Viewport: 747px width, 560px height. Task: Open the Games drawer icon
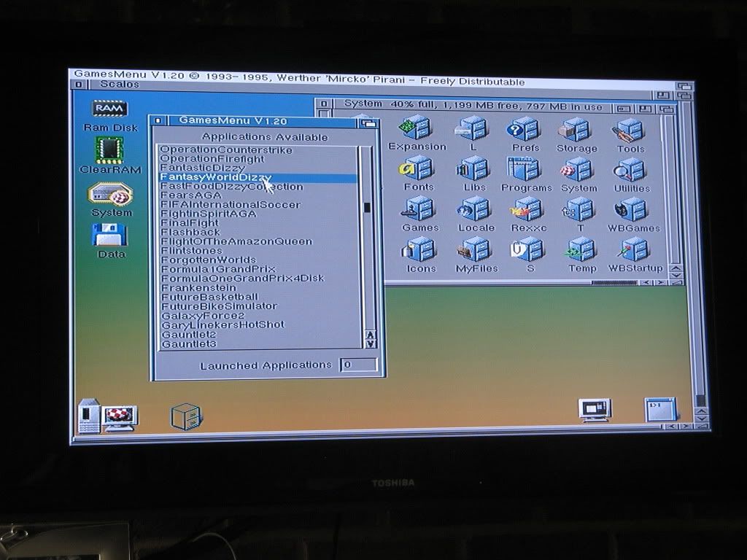tap(418, 209)
